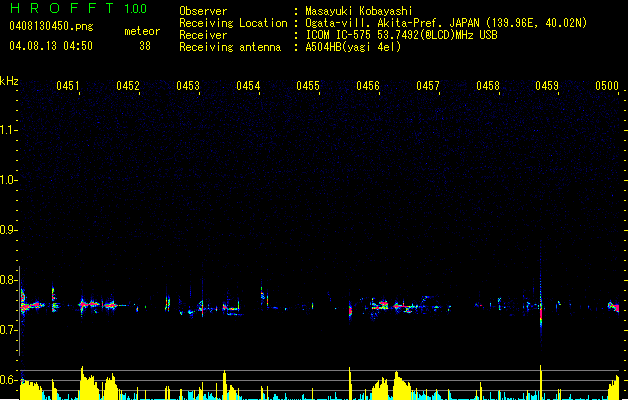The image size is (629, 400).
Task: Click the 0456 time axis marker
Action: pyautogui.click(x=368, y=86)
